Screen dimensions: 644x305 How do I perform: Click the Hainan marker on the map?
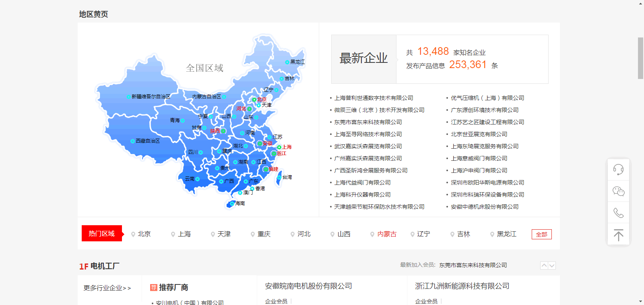click(232, 203)
